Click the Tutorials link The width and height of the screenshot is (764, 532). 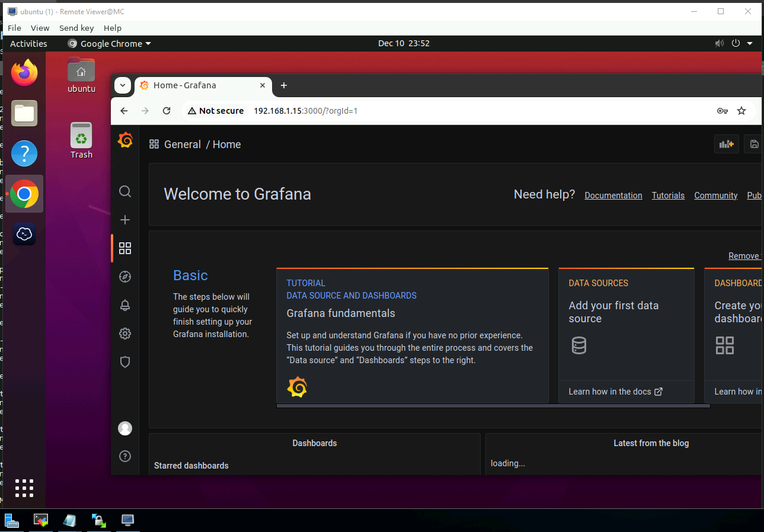click(668, 196)
